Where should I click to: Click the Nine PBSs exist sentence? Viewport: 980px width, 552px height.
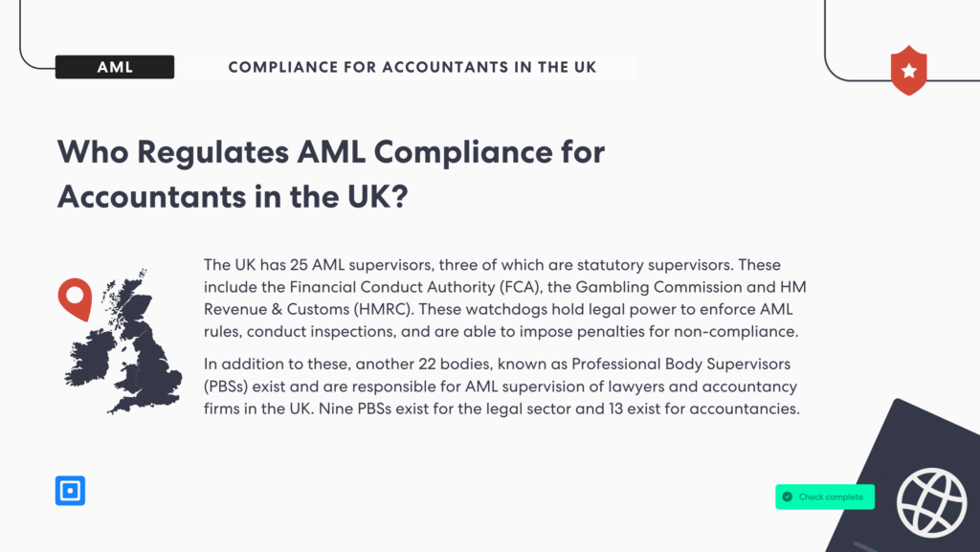(x=559, y=409)
